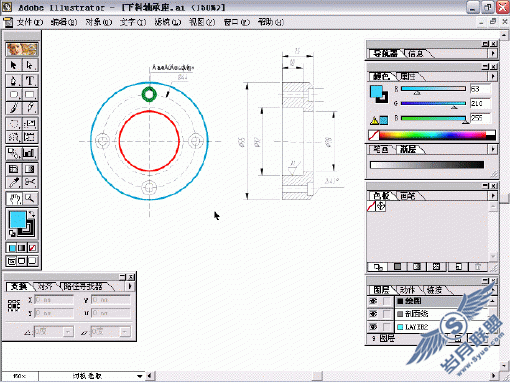Viewport: 510px width, 383px height.
Task: Hide the 剖面线 layer via eye icon
Action: pyautogui.click(x=373, y=314)
